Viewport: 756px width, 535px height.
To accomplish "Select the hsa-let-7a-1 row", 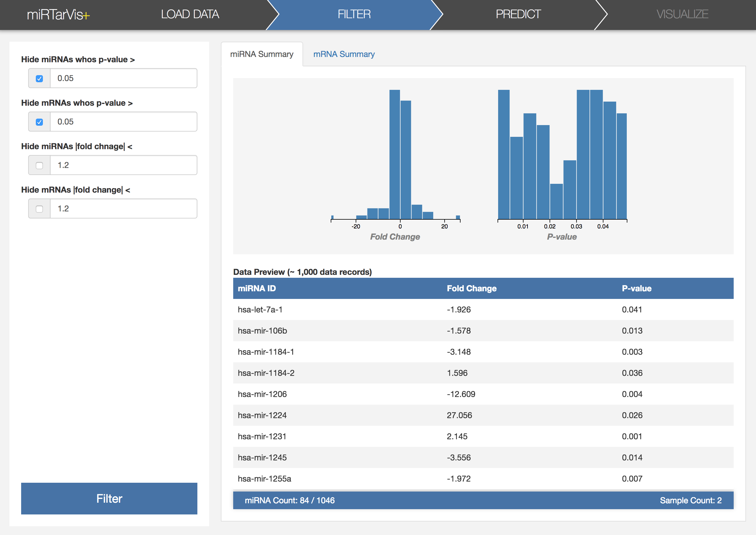I will coord(483,309).
